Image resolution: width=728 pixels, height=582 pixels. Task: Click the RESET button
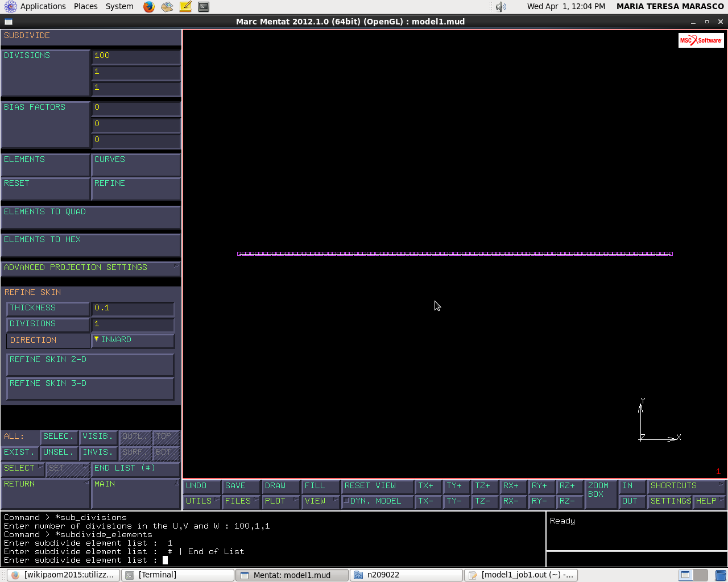[45, 188]
